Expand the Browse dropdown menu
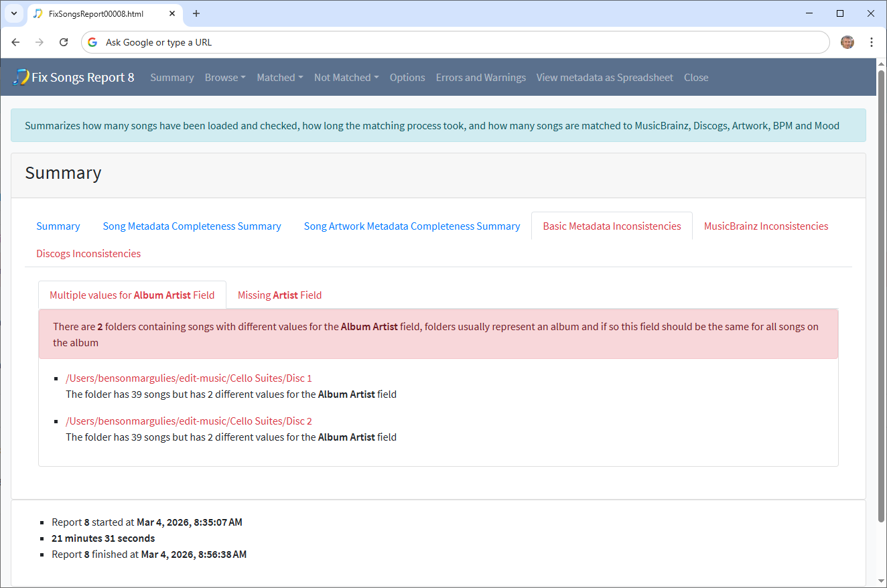 coord(224,78)
